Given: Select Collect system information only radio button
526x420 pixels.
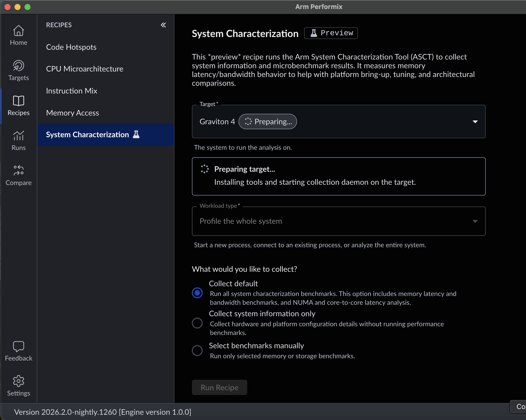Looking at the screenshot, I should (x=197, y=323).
